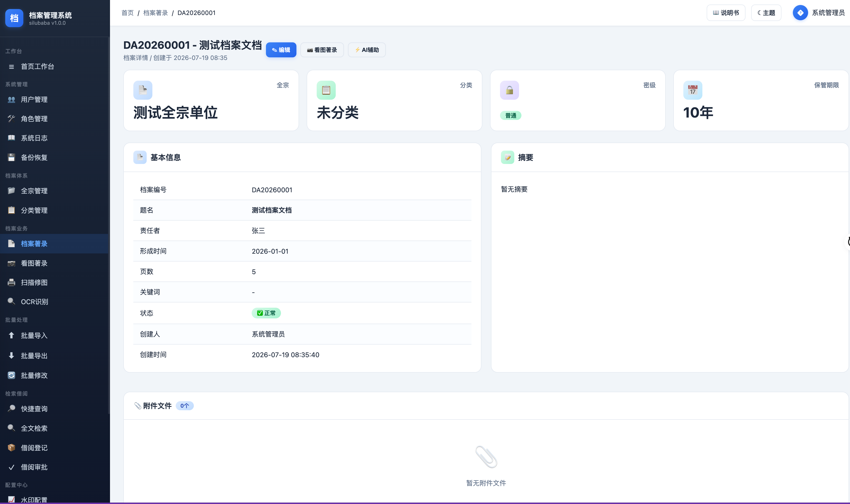Click the 借阅登记 package icon
Image resolution: width=850 pixels, height=504 pixels.
click(x=12, y=448)
